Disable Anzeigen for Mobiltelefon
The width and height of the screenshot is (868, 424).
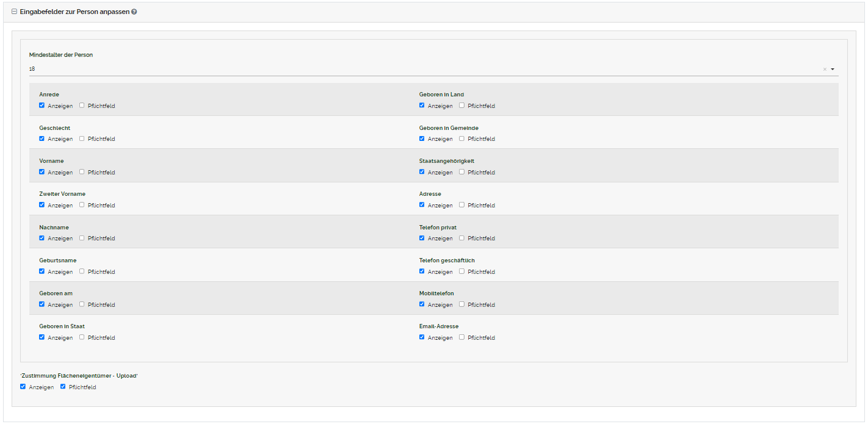click(x=422, y=304)
